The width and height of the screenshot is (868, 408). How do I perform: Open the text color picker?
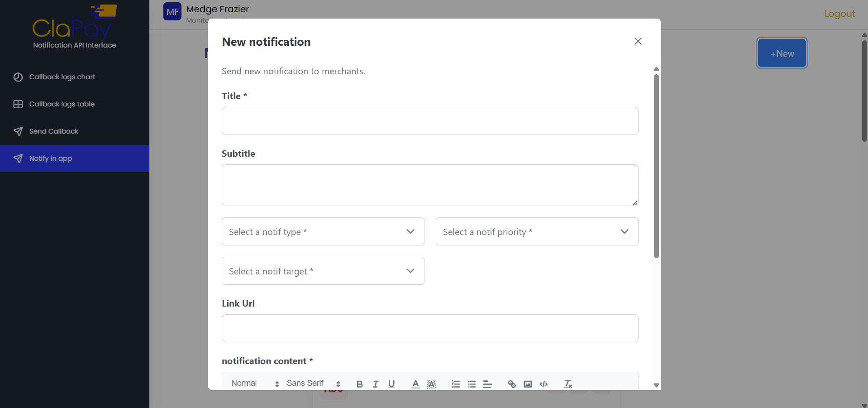point(415,384)
